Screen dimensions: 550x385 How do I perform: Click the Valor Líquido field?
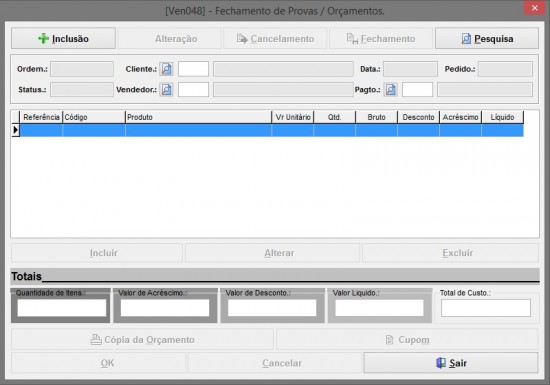[x=380, y=308]
